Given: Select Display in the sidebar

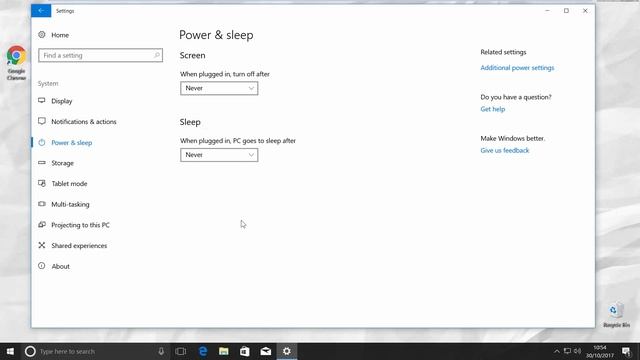Looking at the screenshot, I should click(62, 101).
